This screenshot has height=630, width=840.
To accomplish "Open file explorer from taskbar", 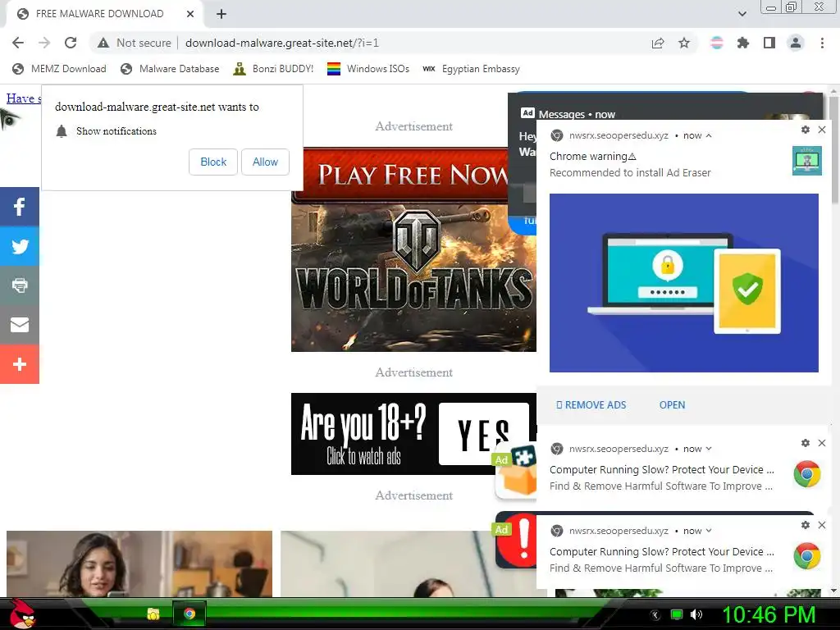I will [x=153, y=614].
